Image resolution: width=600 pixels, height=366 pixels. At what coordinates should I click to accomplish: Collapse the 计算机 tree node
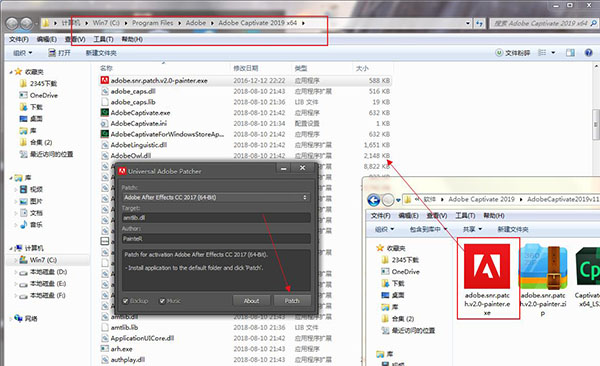[11, 248]
